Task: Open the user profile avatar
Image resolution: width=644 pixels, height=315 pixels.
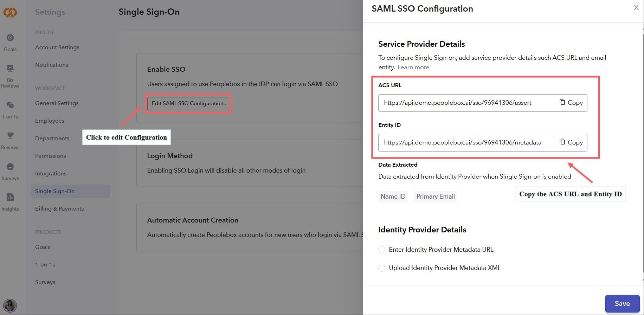Action: (x=10, y=305)
